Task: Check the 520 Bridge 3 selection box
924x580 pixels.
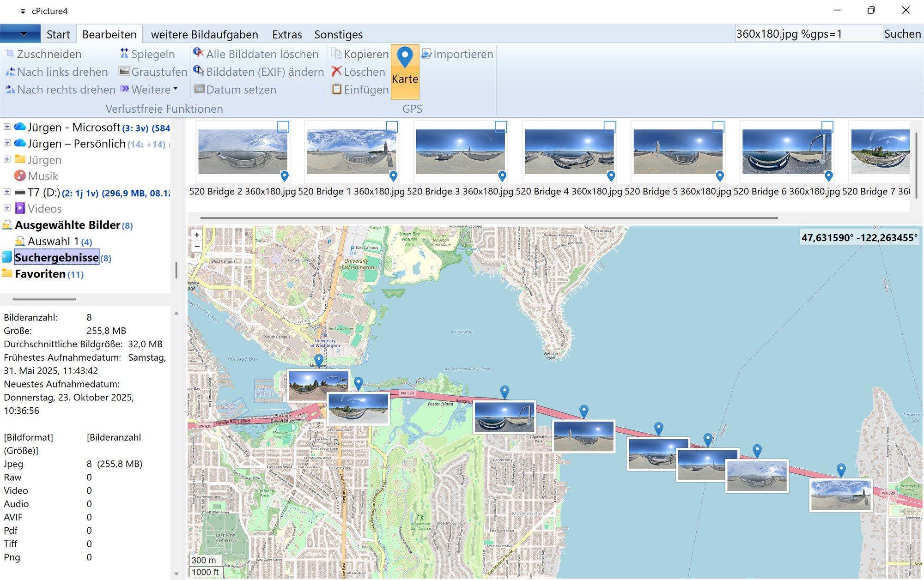Action: tap(501, 127)
